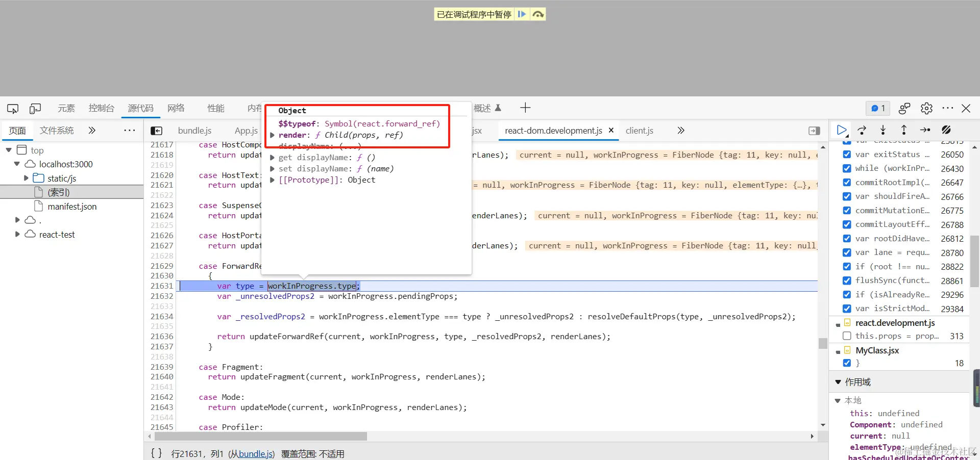Image resolution: width=980 pixels, height=460 pixels.
Task: Switch to the 性能 Performance tab
Action: coord(216,108)
